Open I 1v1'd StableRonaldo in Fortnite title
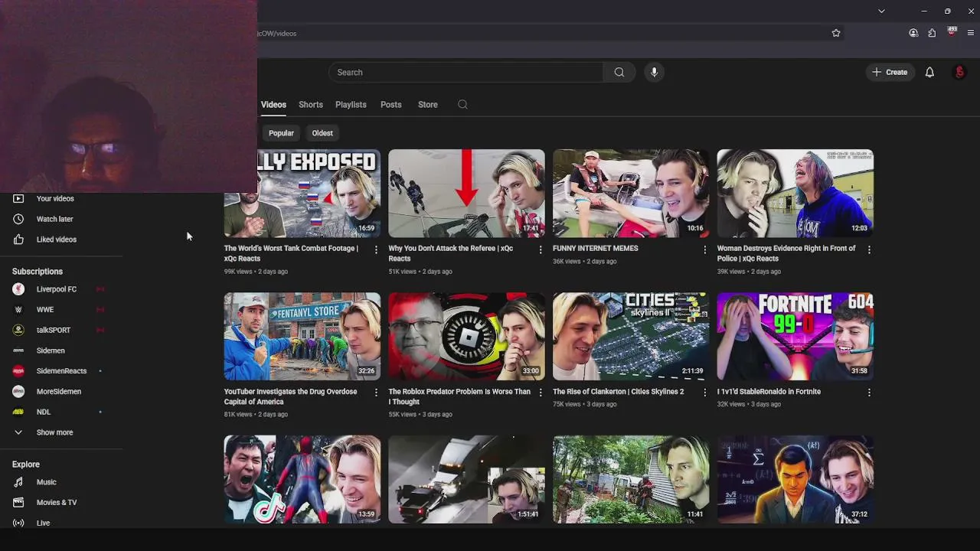Screen dimensions: 980x551 769,392
